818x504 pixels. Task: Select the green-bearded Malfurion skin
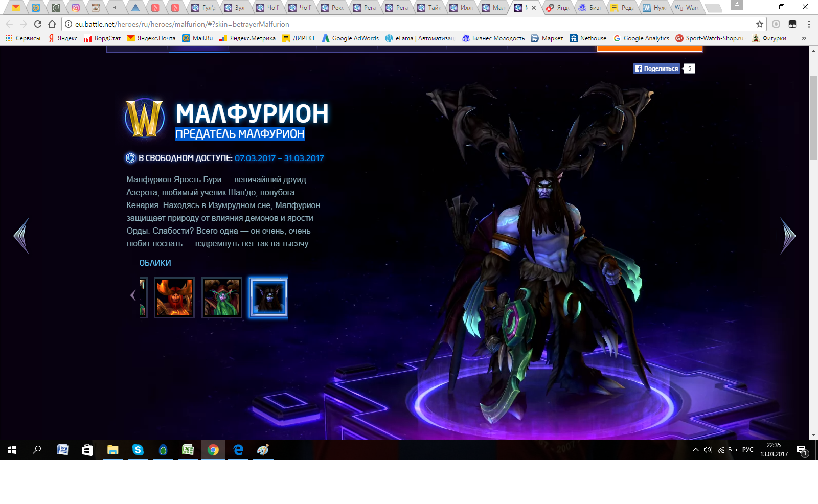tap(222, 297)
